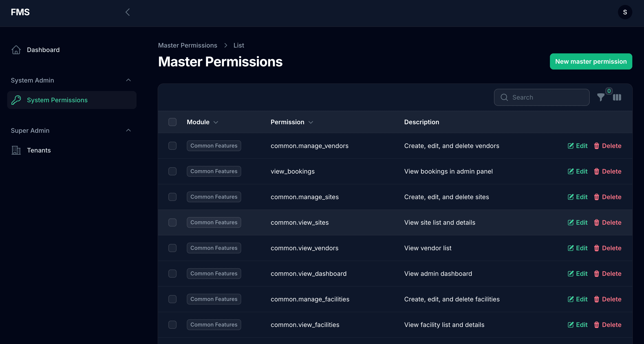Click the Dashboard home icon
Viewport: 644px width, 344px height.
click(x=16, y=50)
